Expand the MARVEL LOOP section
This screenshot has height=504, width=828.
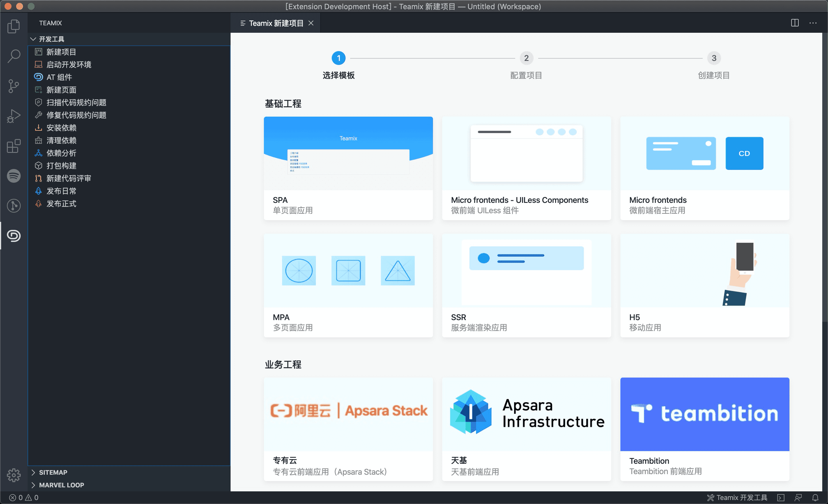pos(130,485)
